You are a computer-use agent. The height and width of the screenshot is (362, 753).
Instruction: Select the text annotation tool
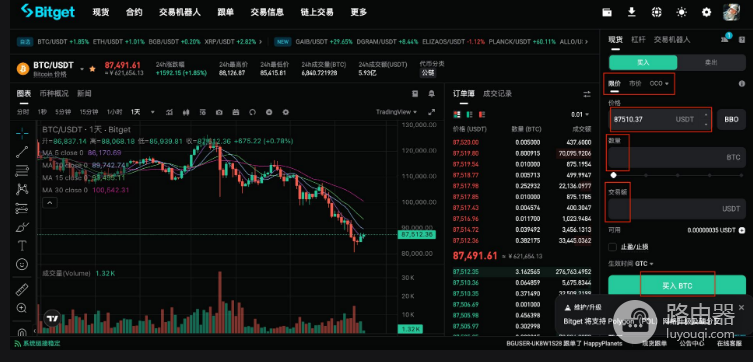(22, 245)
